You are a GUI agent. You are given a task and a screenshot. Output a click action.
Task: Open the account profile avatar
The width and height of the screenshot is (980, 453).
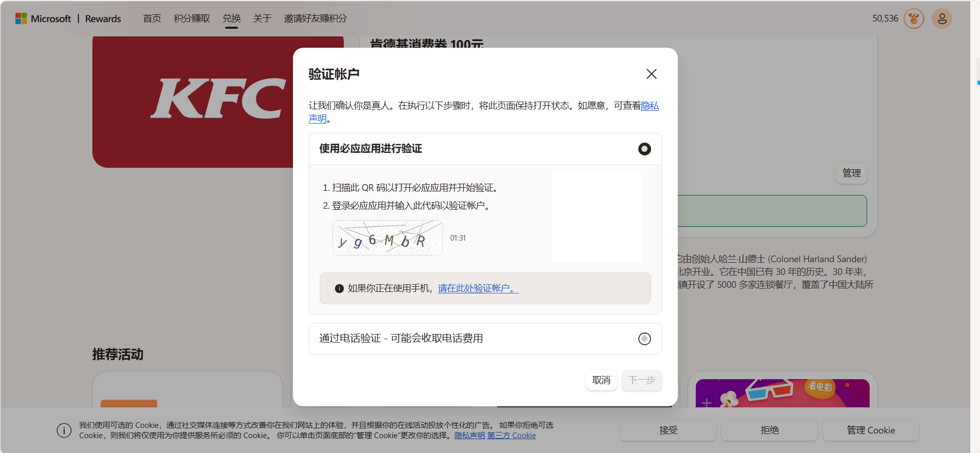point(942,18)
